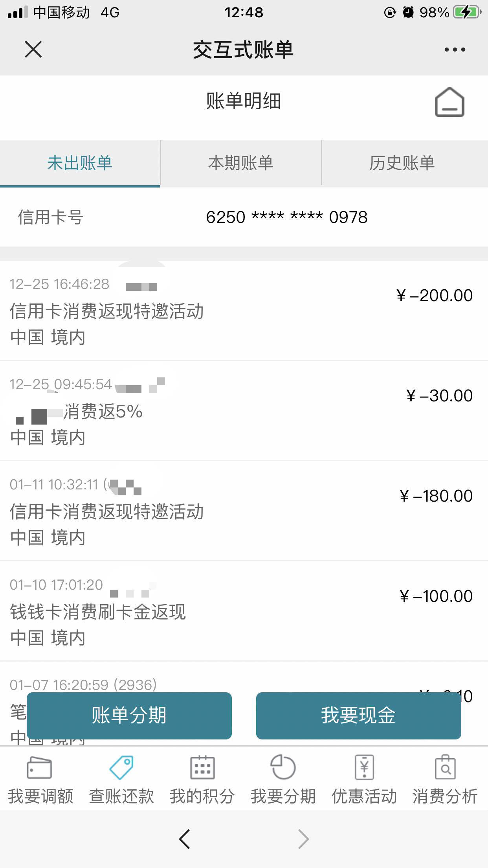Tap the 账单分期 button

click(129, 715)
